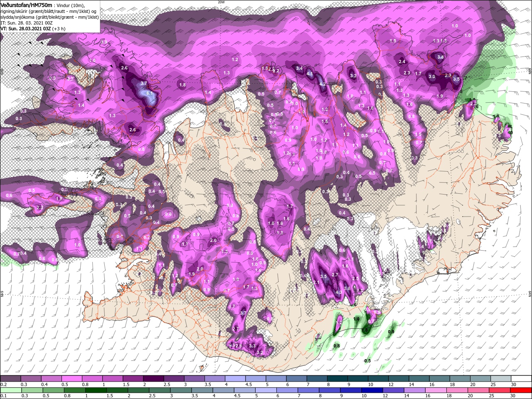Click the -0.5 value off the southeast coast
Screen dimensions: 532x399
[367, 361]
